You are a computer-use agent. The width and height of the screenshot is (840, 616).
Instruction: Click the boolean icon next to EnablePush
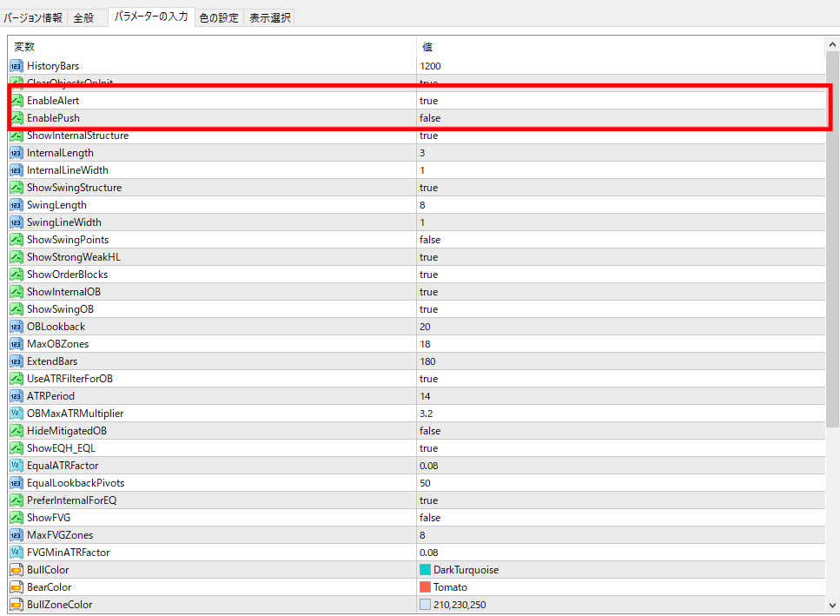[17, 118]
